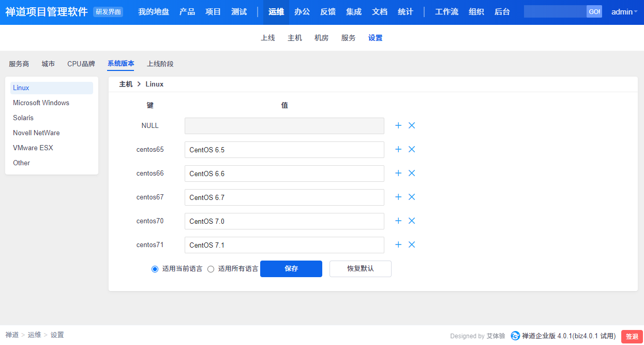The width and height of the screenshot is (644, 345).
Task: Open the 研发界面 interface switcher
Action: [x=108, y=12]
